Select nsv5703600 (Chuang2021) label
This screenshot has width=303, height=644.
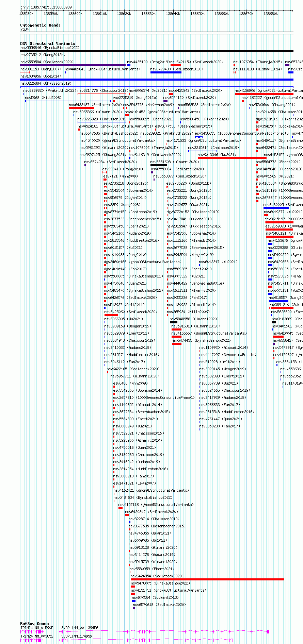272,105
